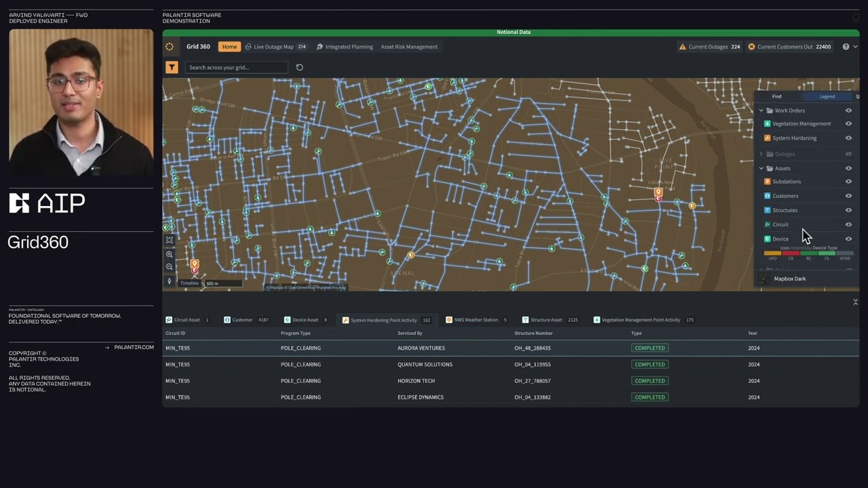The width and height of the screenshot is (868, 488).
Task: Toggle Customers layer visibility
Action: pos(848,196)
